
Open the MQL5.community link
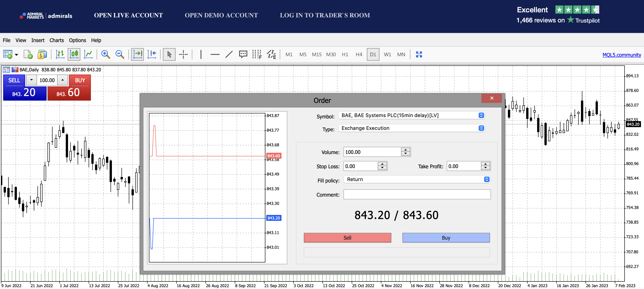click(x=621, y=55)
